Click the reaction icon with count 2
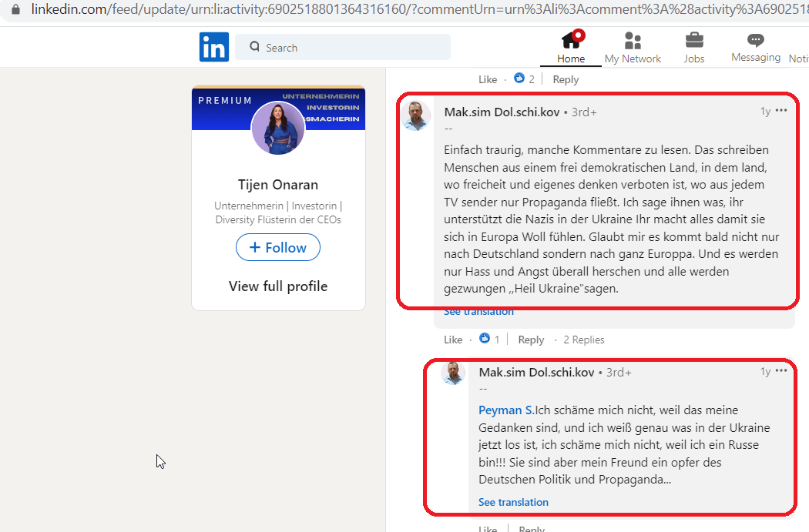 click(519, 78)
